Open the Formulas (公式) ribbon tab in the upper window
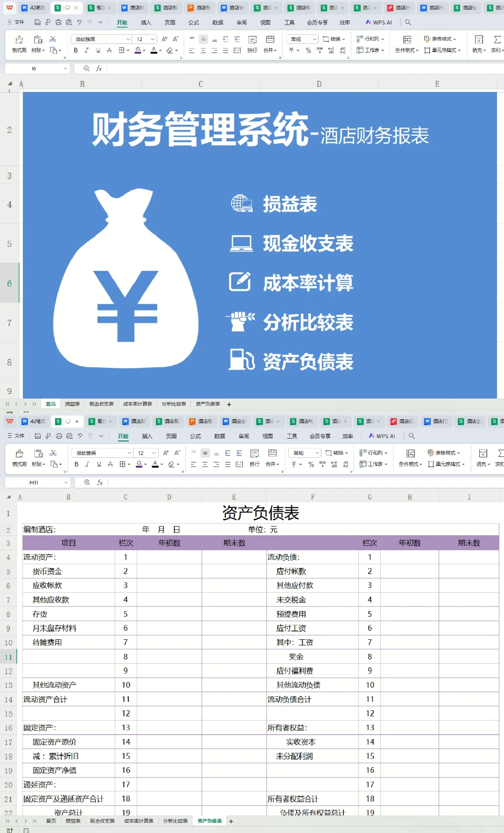This screenshot has width=504, height=833. coord(194,22)
